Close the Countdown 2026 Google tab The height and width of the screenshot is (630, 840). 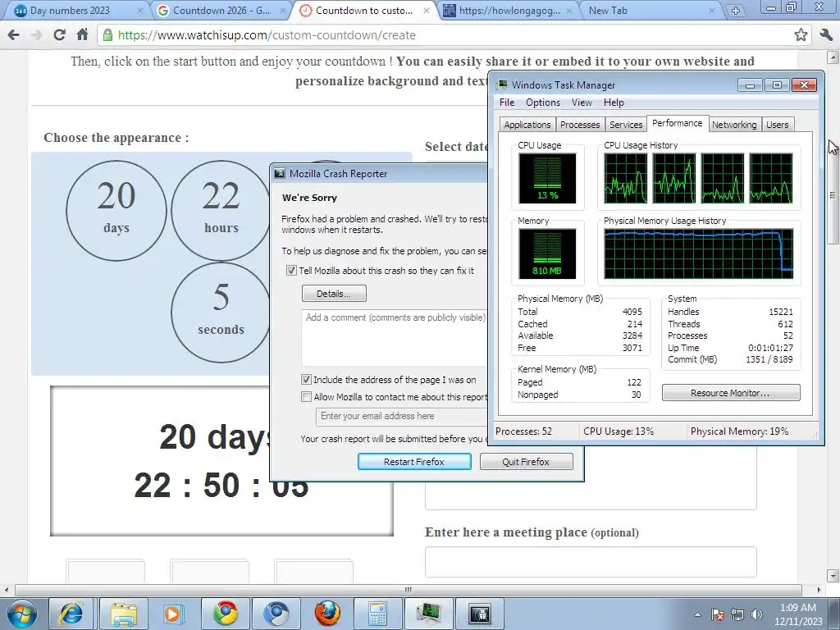[x=282, y=10]
